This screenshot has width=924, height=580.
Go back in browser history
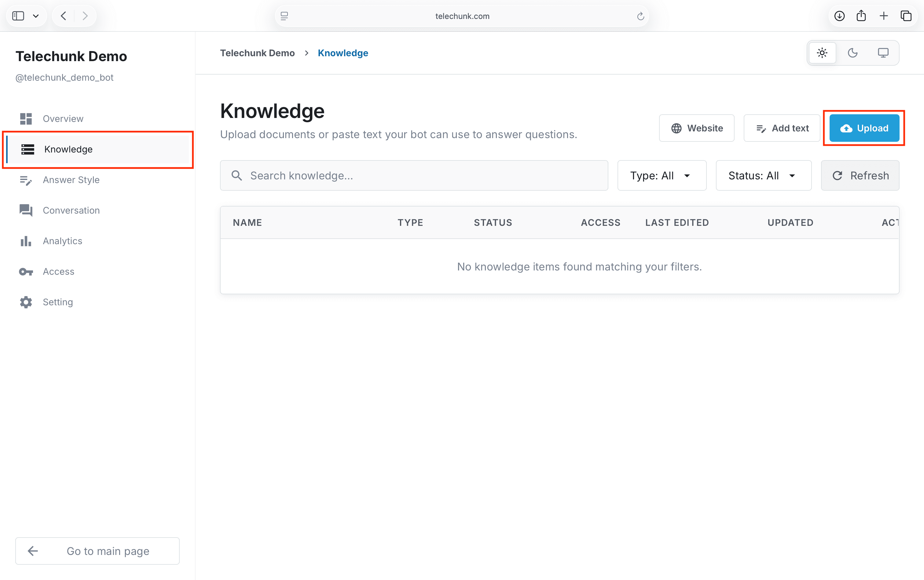[x=64, y=16]
